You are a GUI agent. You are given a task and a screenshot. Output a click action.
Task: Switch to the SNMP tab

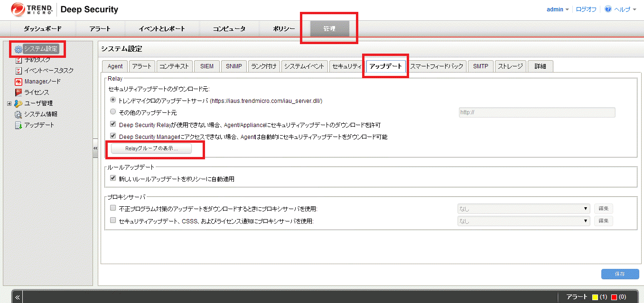point(234,66)
